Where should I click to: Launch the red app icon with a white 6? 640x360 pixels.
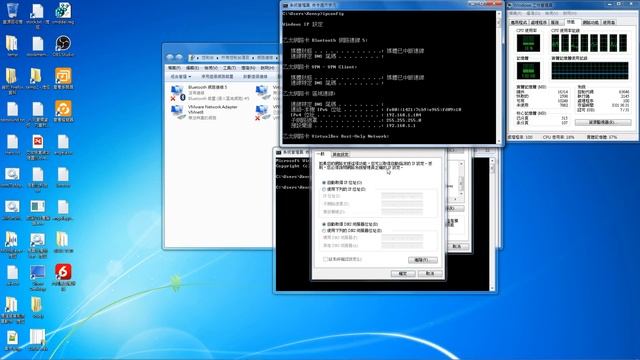tap(63, 272)
